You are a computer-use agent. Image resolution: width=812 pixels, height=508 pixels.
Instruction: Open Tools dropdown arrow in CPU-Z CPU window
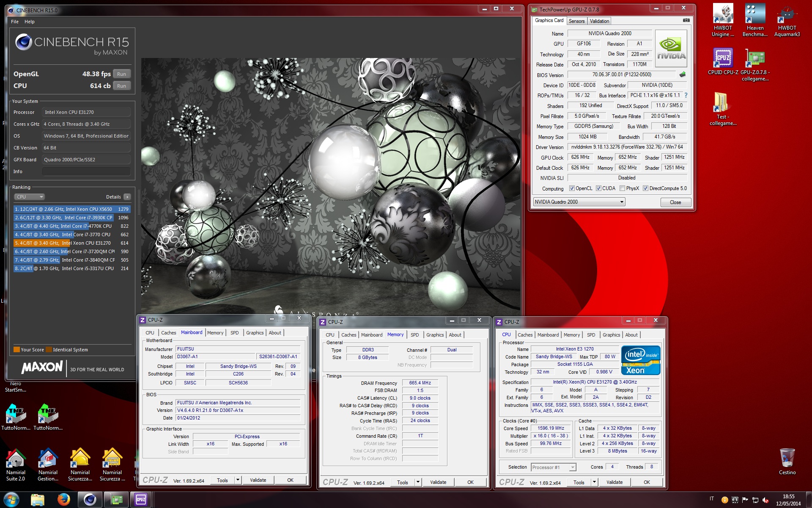(x=594, y=482)
